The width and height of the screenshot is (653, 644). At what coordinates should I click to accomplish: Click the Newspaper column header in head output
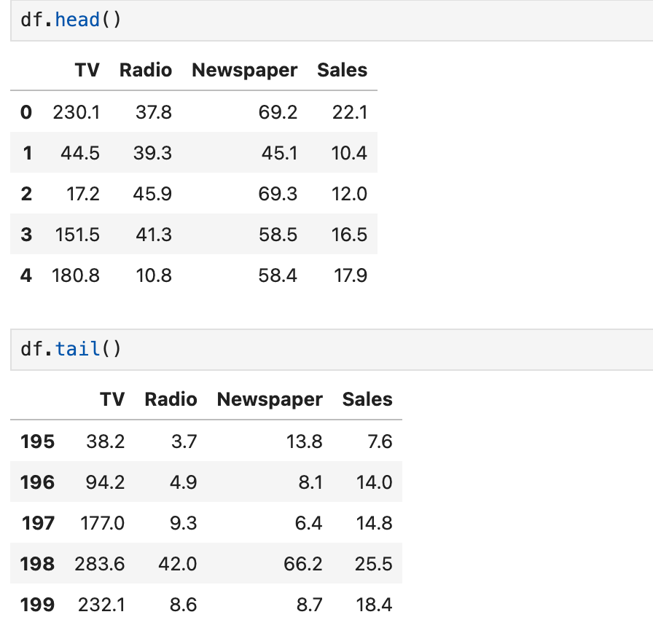point(244,70)
